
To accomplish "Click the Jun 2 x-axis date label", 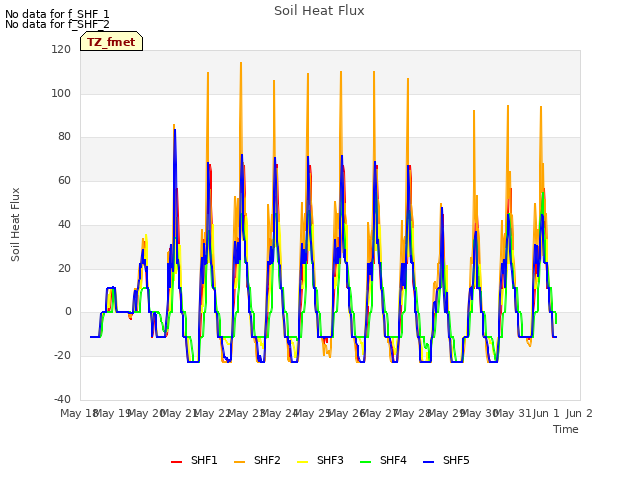I will pyautogui.click(x=579, y=413).
